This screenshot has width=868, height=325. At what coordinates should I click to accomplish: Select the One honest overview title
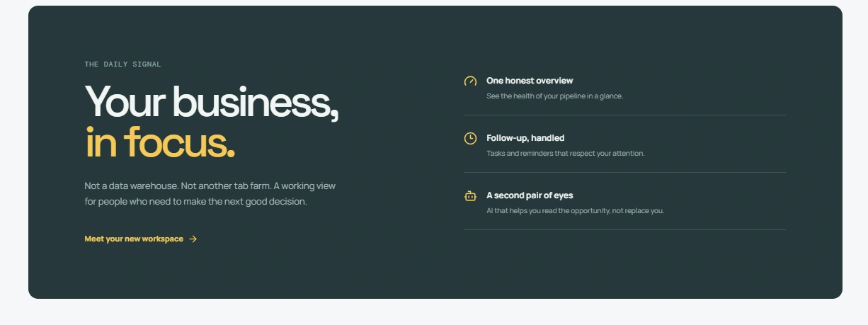(530, 81)
